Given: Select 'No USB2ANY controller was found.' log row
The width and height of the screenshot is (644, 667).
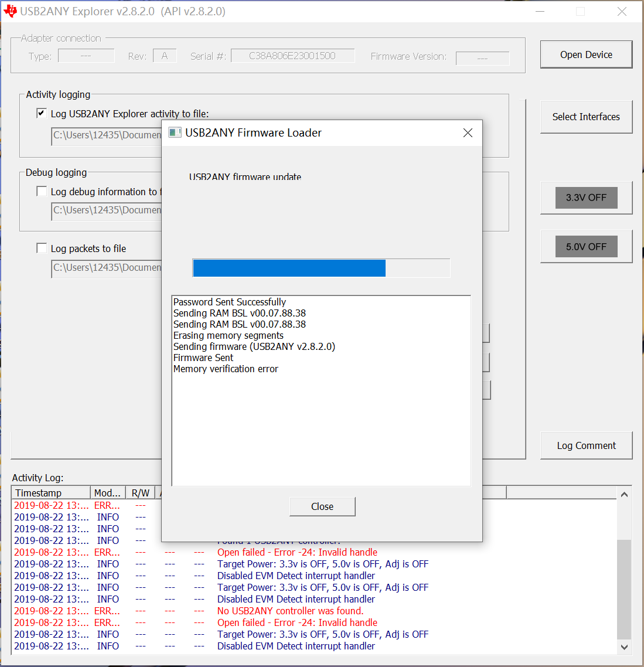Looking at the screenshot, I should (x=314, y=611).
